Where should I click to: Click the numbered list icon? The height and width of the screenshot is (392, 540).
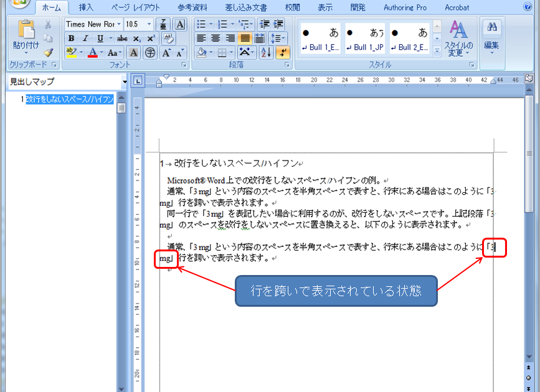[x=222, y=24]
